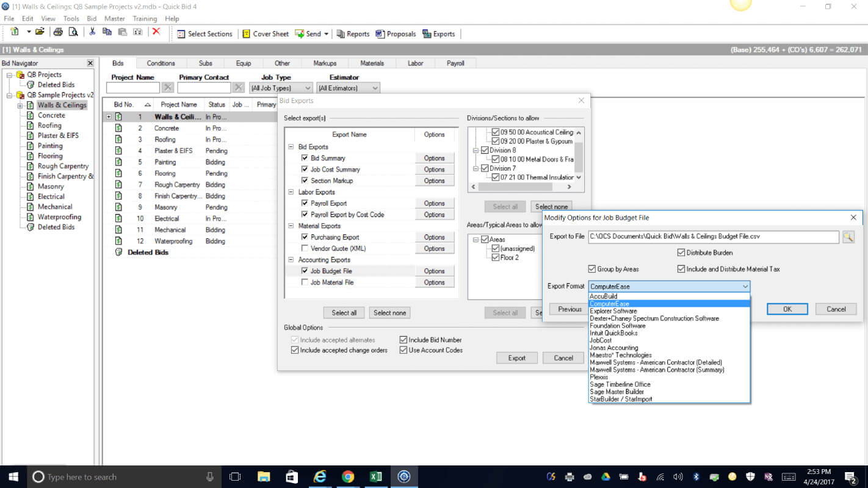Uncheck the Group by Areas checkbox

[591, 269]
